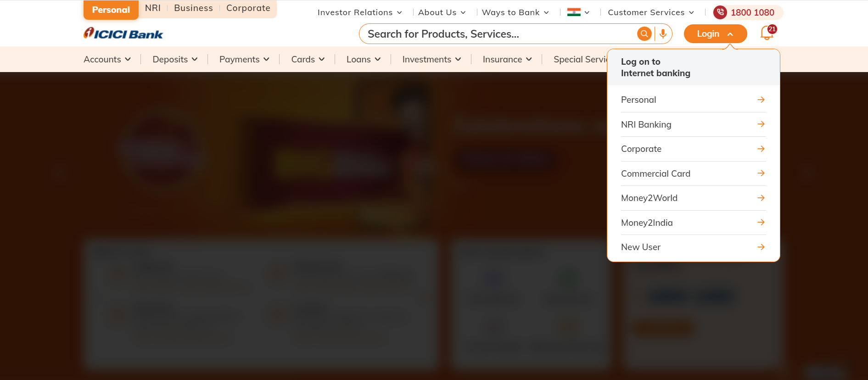Image resolution: width=868 pixels, height=380 pixels.
Task: Expand Ways to Bank dropdown
Action: pos(515,12)
